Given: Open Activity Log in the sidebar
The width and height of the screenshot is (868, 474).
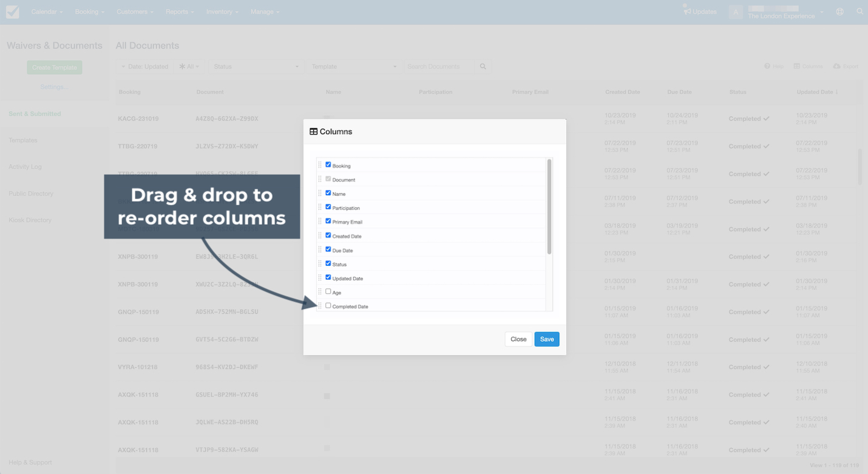Looking at the screenshot, I should (x=25, y=167).
